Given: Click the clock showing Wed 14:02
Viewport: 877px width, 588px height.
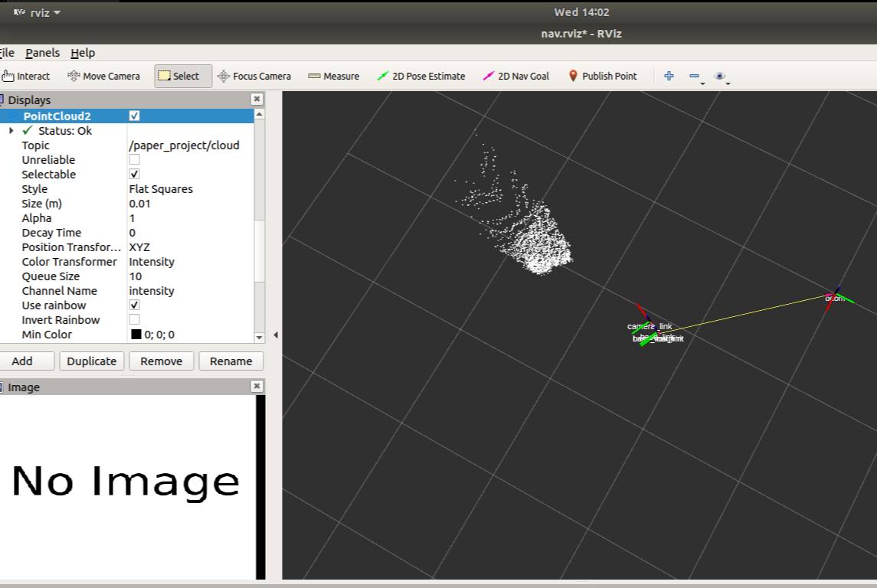Looking at the screenshot, I should pyautogui.click(x=581, y=12).
